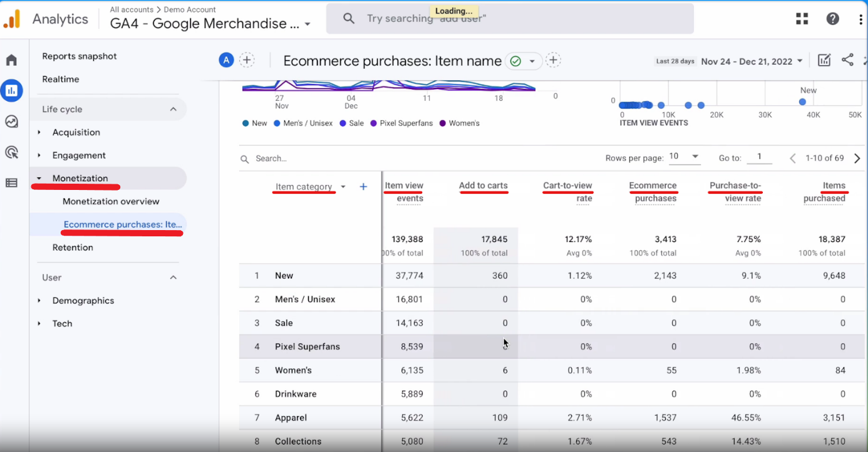Click the Pixel Superfans table row

click(553, 347)
